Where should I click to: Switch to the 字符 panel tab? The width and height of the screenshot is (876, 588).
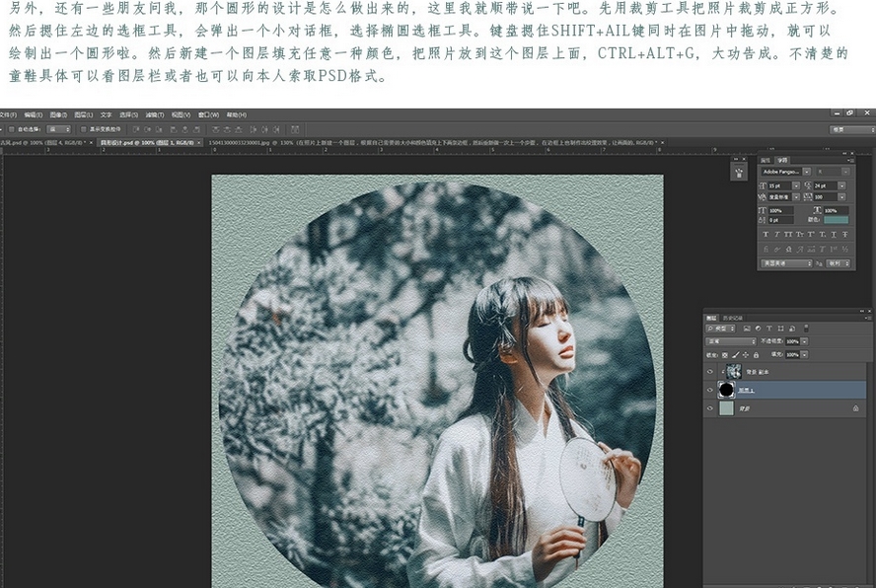tap(782, 161)
